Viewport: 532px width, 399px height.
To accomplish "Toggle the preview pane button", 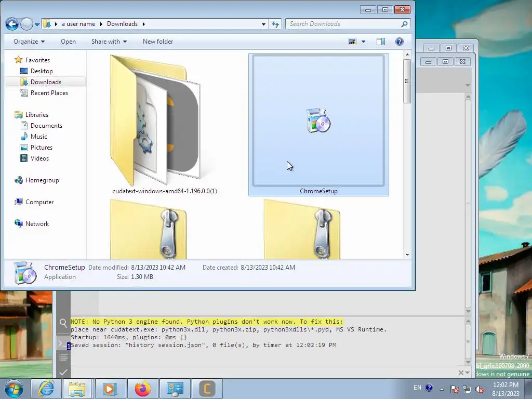I will pos(381,42).
